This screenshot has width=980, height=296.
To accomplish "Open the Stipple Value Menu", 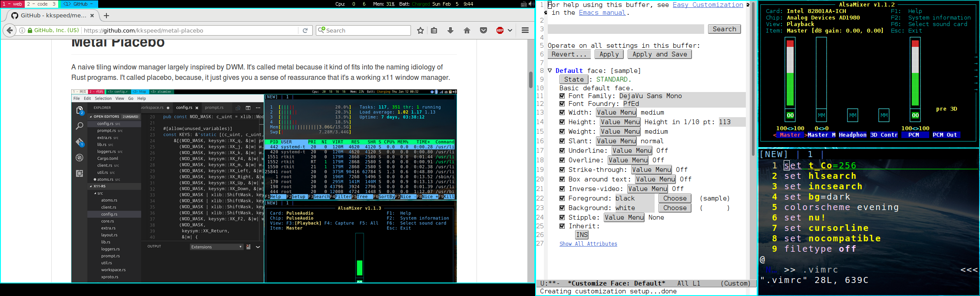I will click(x=624, y=217).
